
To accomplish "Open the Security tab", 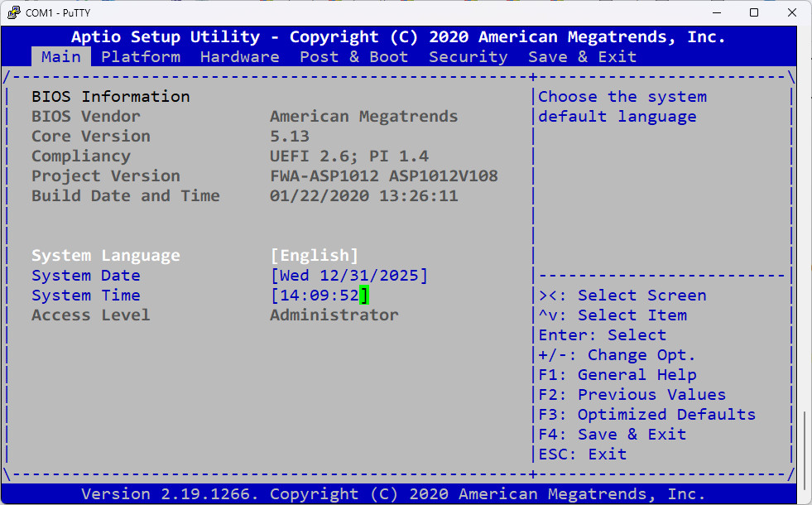I will tap(468, 56).
